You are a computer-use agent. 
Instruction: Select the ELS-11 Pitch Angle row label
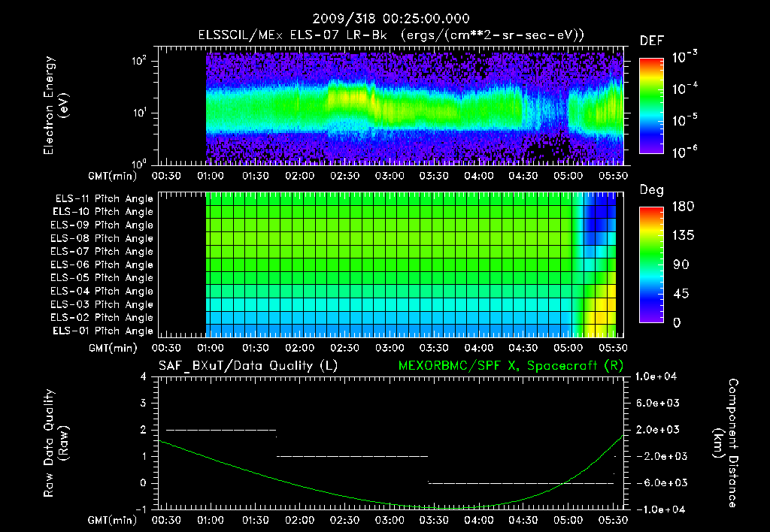104,199
